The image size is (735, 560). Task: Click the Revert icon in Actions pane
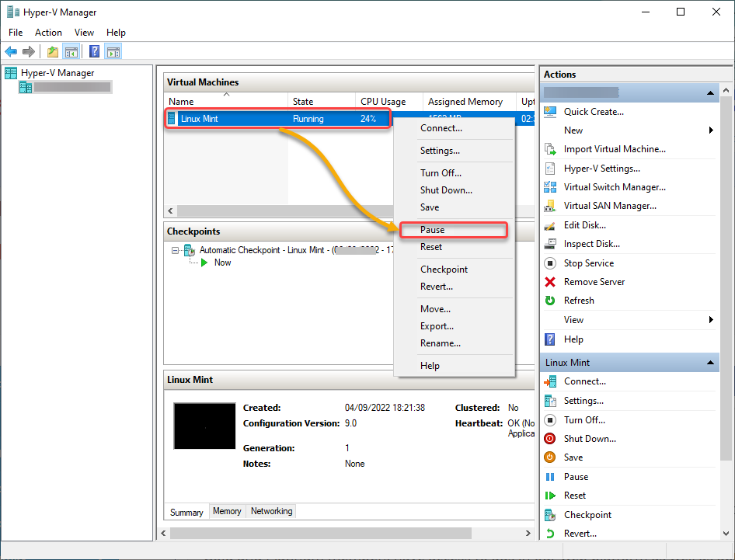click(x=550, y=534)
